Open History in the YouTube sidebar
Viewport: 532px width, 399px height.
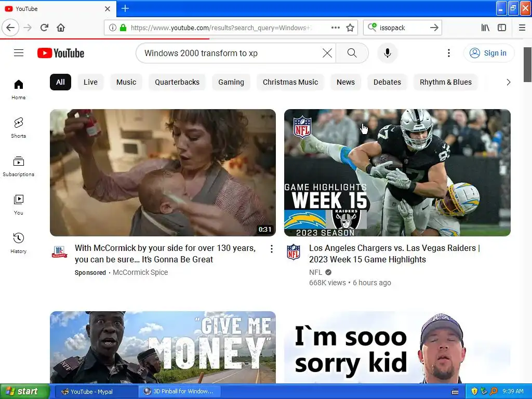tap(18, 243)
